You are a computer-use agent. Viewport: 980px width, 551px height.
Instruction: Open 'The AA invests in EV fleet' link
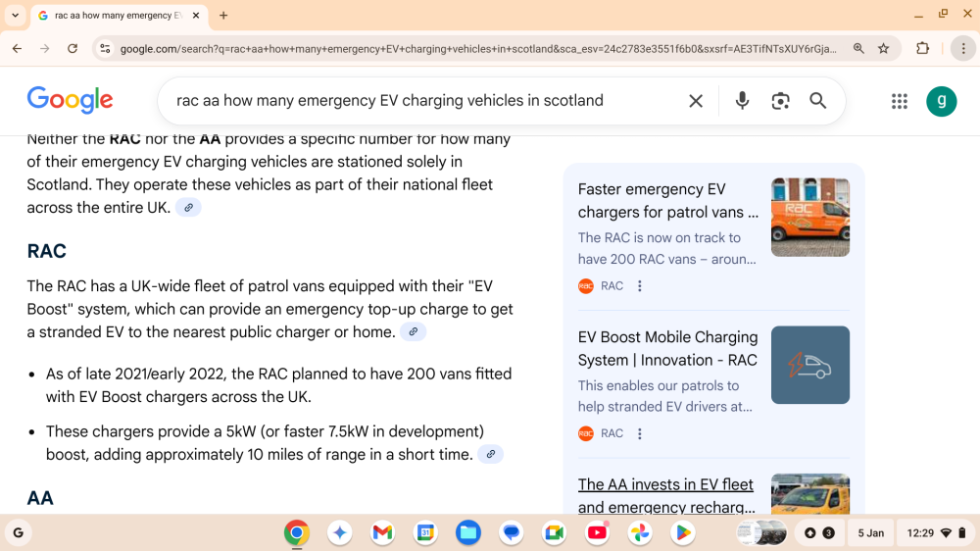tap(666, 495)
